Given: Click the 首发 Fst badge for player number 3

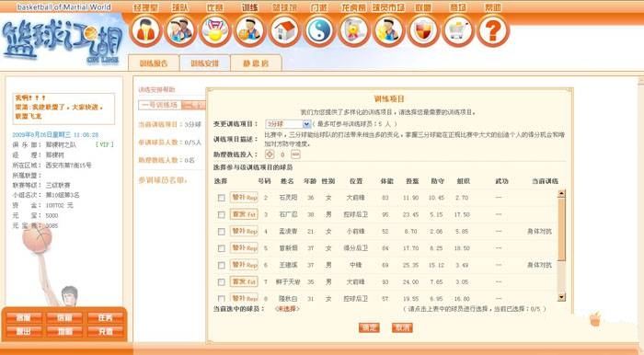Looking at the screenshot, I should click(x=244, y=214).
